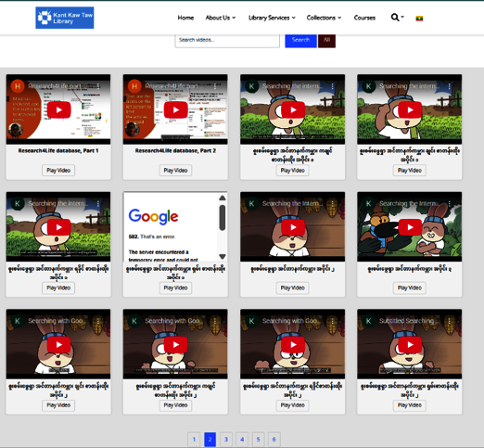Click the text '502. That's an error.'
The image size is (484, 448).
pyautogui.click(x=152, y=237)
